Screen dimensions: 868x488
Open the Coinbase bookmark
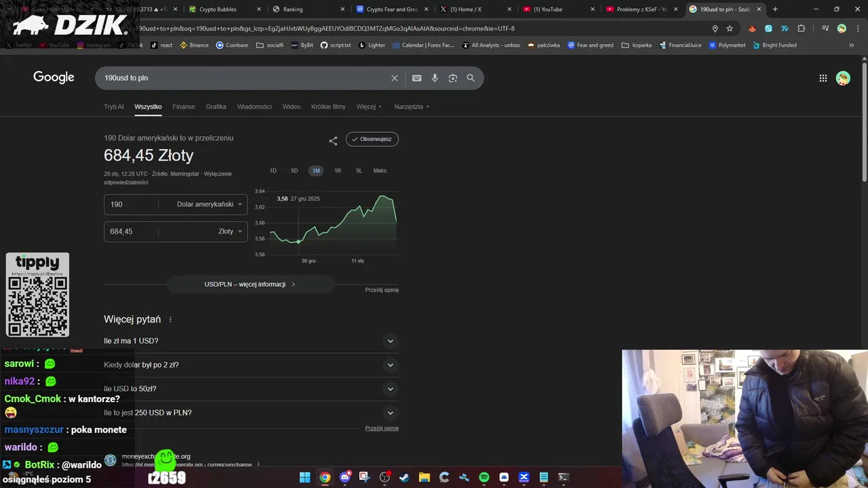(232, 45)
